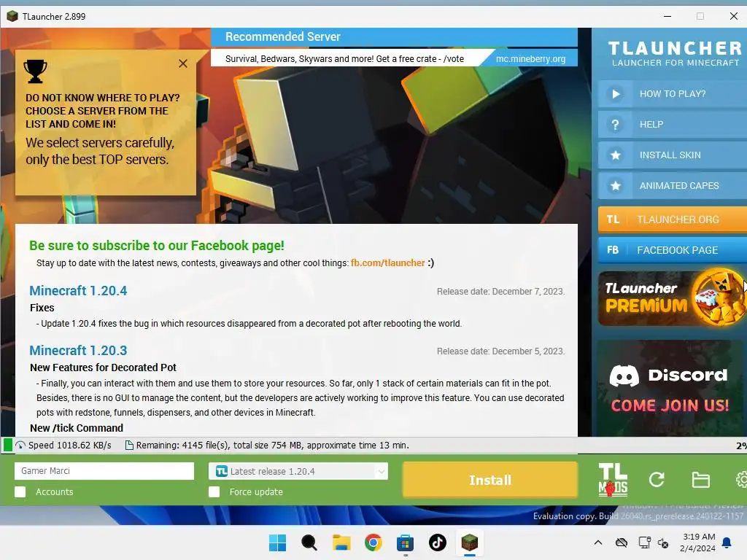Click the green download progress indicator
The width and height of the screenshot is (747, 560).
click(x=8, y=446)
